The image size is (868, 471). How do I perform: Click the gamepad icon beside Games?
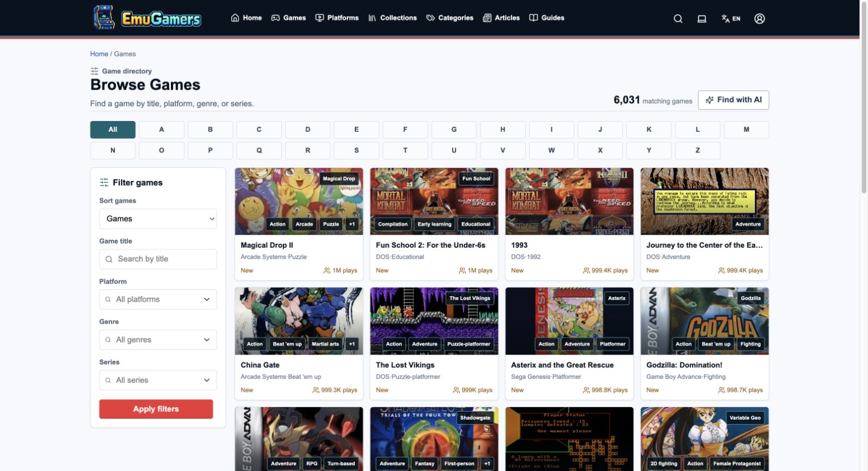click(275, 18)
